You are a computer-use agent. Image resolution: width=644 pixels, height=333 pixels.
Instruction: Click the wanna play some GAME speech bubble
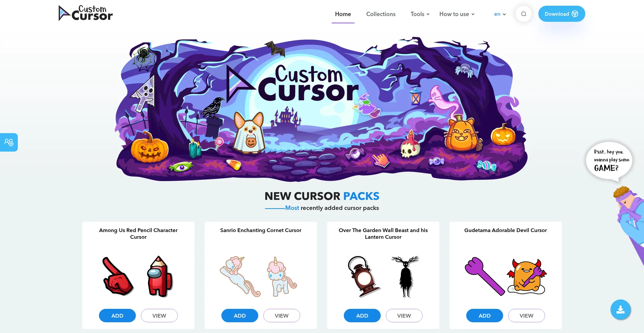[609, 161]
